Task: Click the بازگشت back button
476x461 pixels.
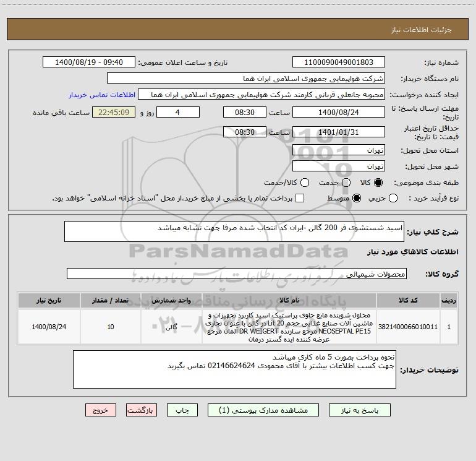Action: (142, 410)
